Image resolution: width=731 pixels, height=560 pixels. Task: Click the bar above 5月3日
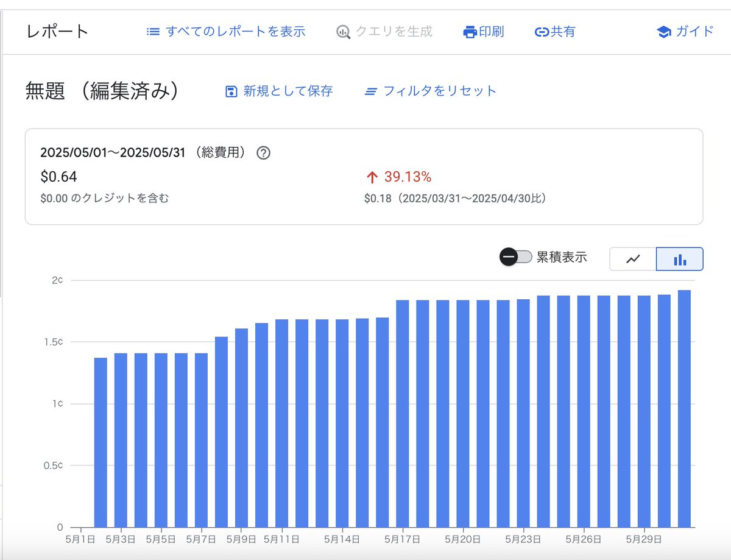tap(121, 440)
